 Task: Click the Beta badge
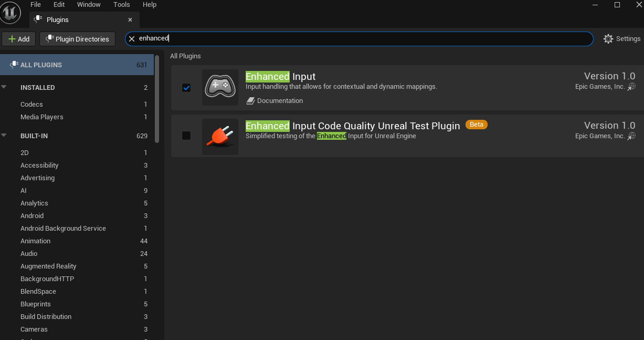point(477,125)
